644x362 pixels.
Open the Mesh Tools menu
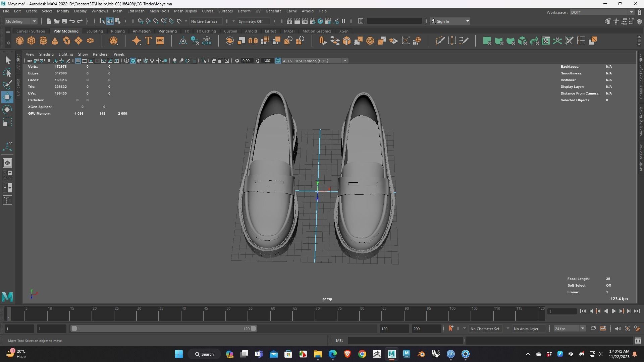[159, 11]
